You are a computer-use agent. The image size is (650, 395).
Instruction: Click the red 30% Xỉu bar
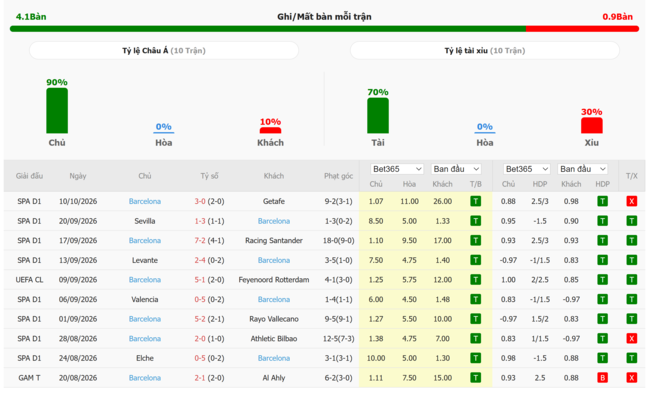[592, 126]
